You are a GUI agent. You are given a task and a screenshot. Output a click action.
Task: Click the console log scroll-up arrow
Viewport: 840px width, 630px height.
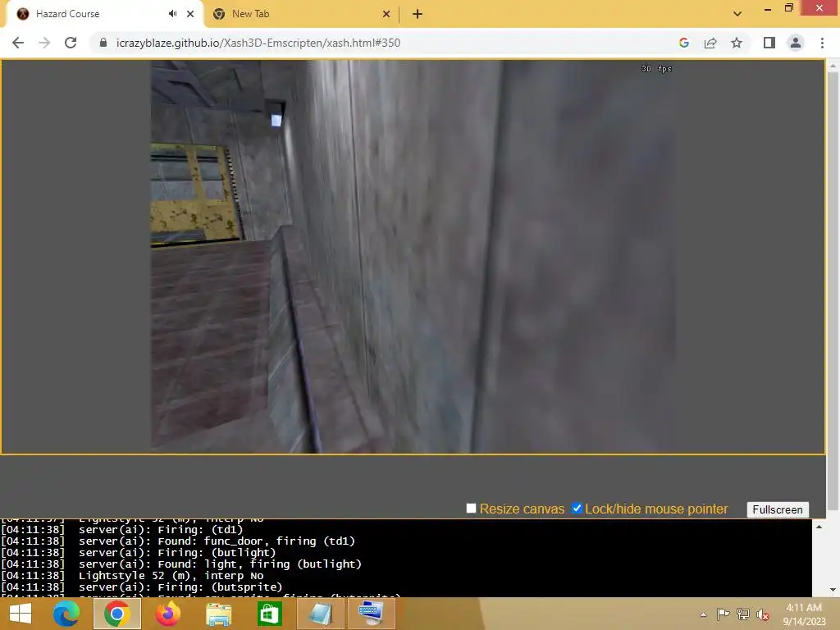point(819,527)
